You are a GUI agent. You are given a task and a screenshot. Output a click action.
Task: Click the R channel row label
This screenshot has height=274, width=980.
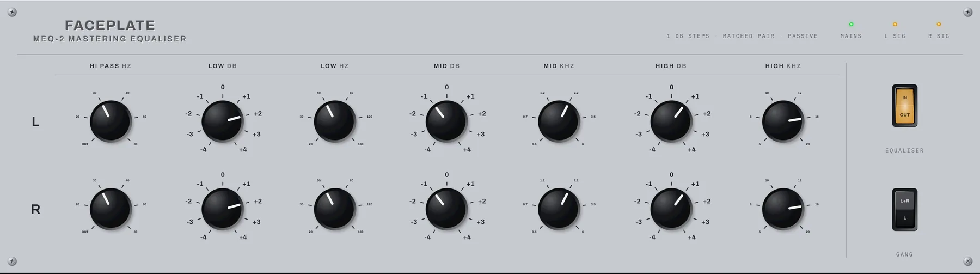click(x=35, y=210)
